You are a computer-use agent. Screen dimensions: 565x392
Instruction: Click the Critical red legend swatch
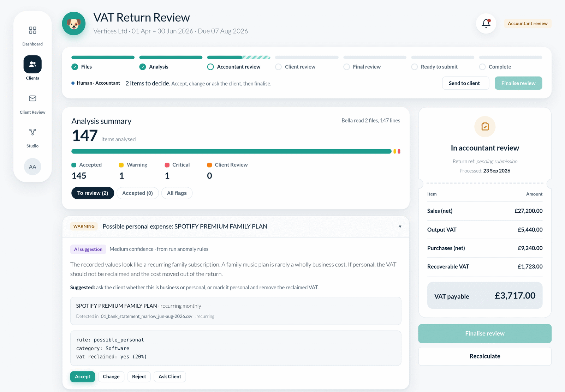click(167, 165)
